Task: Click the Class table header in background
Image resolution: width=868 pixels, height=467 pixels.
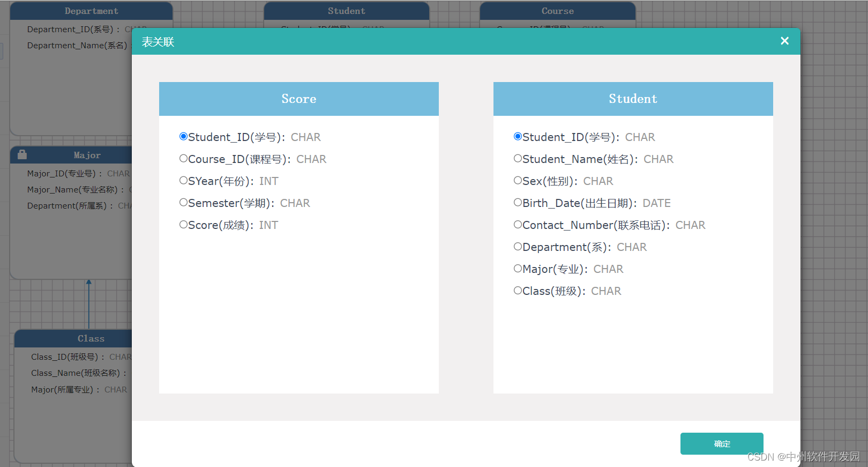Action: point(73,338)
